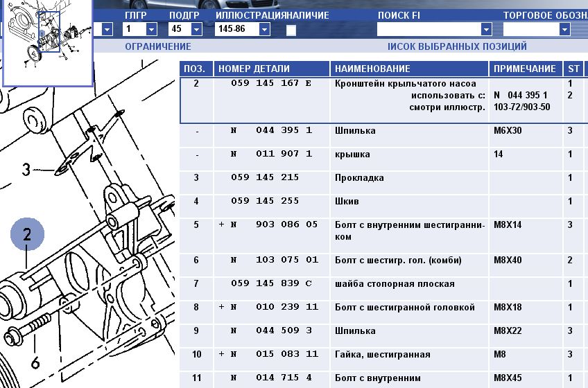Open the illustration overview thumbnail
Screen dimensions: 588x388
click(x=48, y=42)
